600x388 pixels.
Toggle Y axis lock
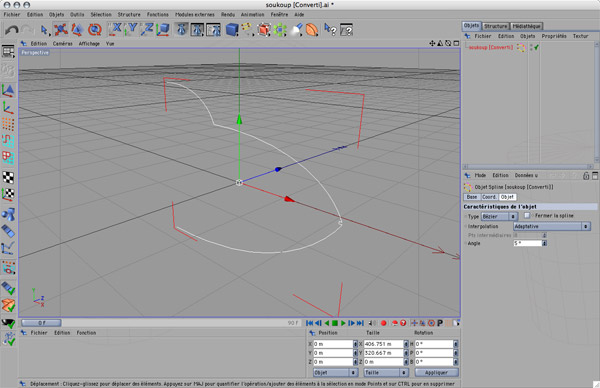pyautogui.click(x=131, y=29)
